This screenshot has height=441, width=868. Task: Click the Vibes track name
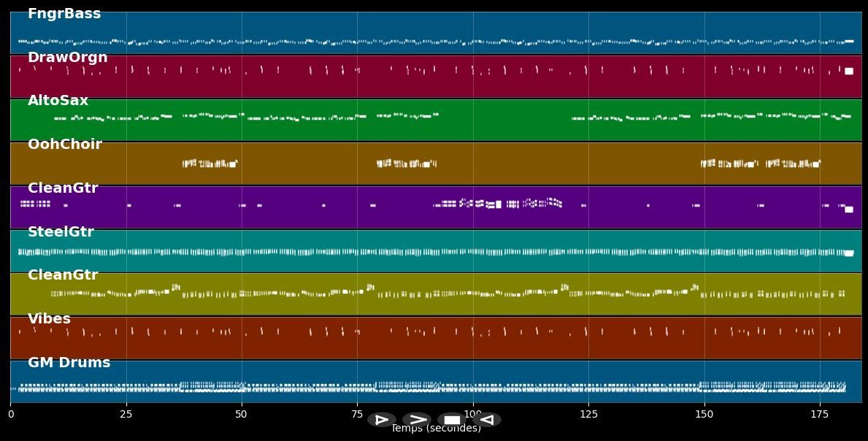[49, 319]
